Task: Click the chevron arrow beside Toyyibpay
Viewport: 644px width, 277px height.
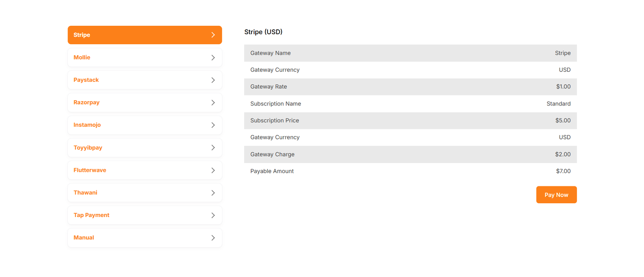Action: pyautogui.click(x=213, y=148)
